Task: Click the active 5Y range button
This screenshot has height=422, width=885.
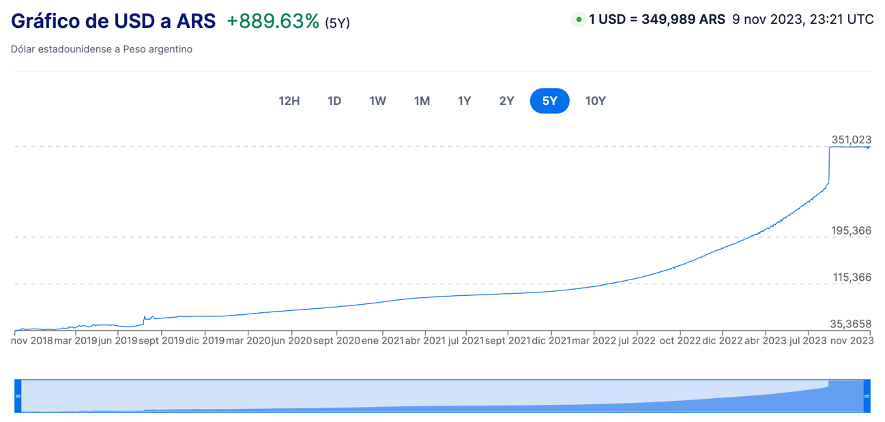Action: pos(550,101)
